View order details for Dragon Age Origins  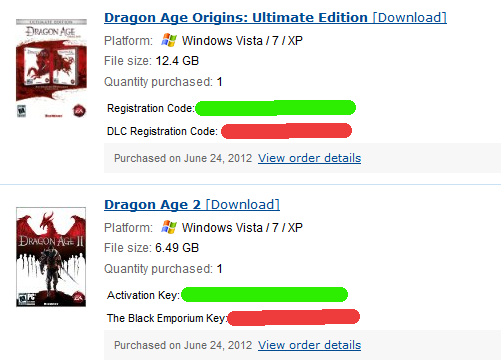[309, 158]
